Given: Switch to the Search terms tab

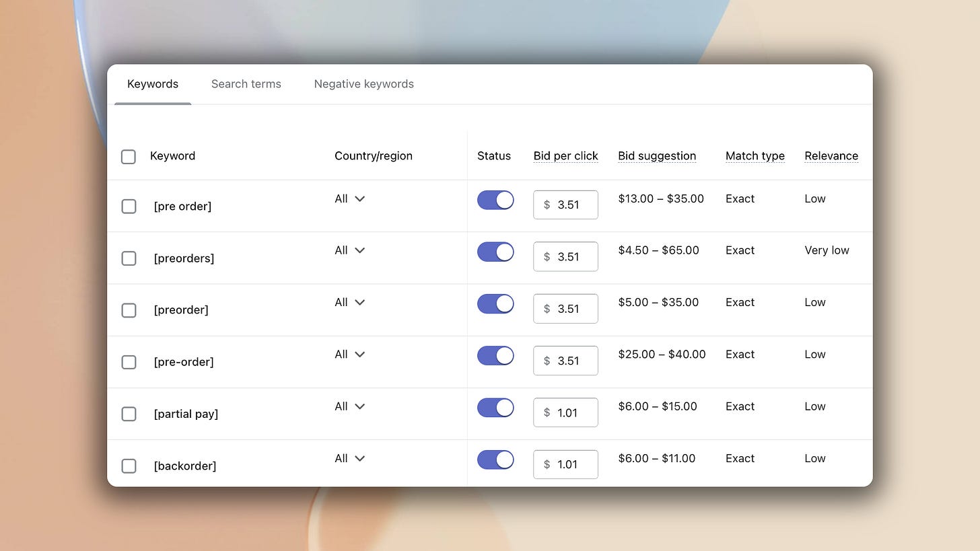Looking at the screenshot, I should pos(246,83).
